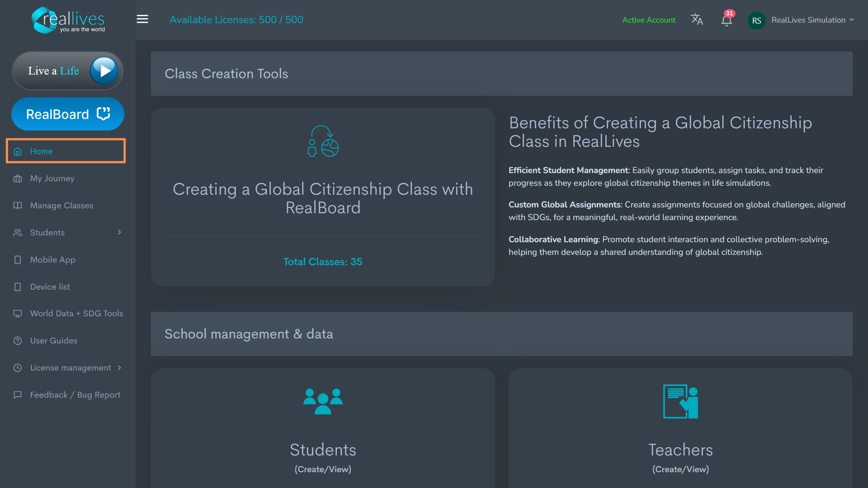Expand the Students submenu chevron

point(119,232)
